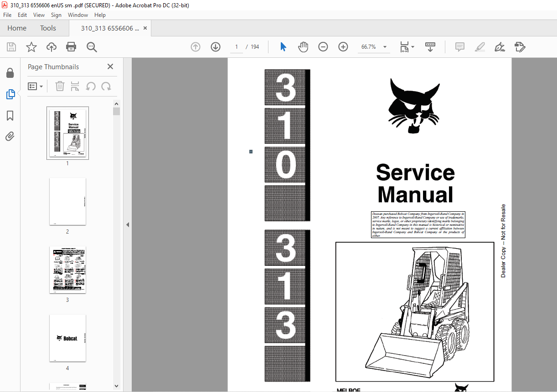Open thumbnail options menu dropdown

pyautogui.click(x=36, y=86)
